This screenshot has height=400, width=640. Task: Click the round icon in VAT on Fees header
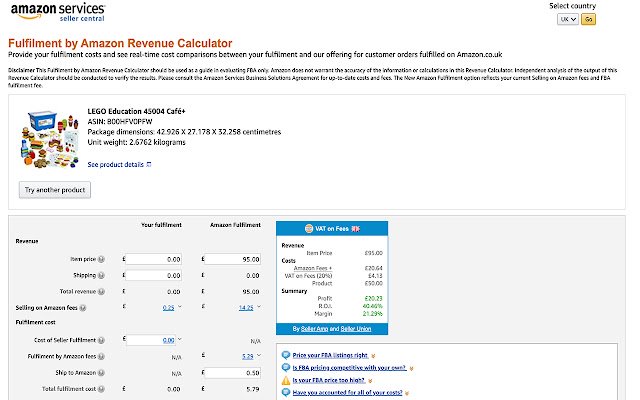tap(309, 229)
